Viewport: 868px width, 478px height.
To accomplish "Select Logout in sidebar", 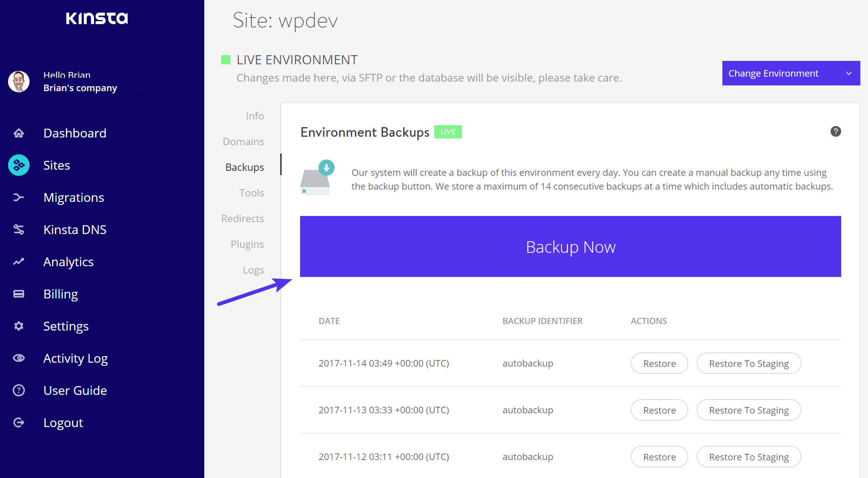I will [63, 423].
